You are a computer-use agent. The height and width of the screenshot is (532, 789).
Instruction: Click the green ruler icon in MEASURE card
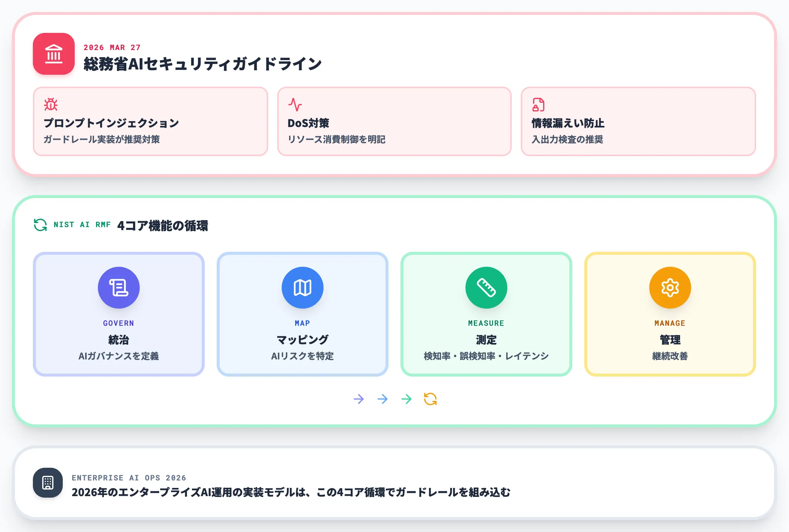(486, 288)
